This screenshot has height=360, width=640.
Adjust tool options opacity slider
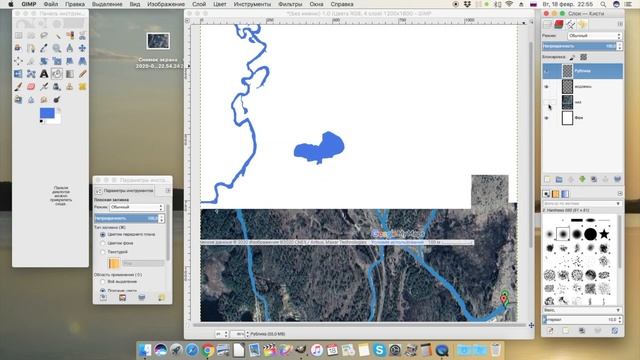(x=126, y=218)
